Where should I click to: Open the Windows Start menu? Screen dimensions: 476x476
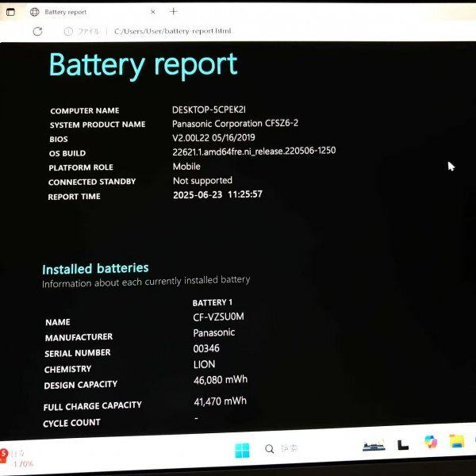[x=242, y=450]
